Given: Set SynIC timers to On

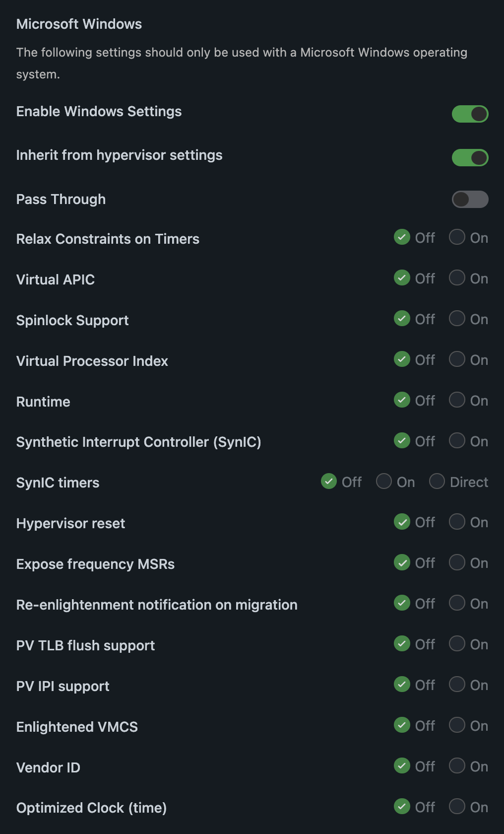Looking at the screenshot, I should coord(384,482).
